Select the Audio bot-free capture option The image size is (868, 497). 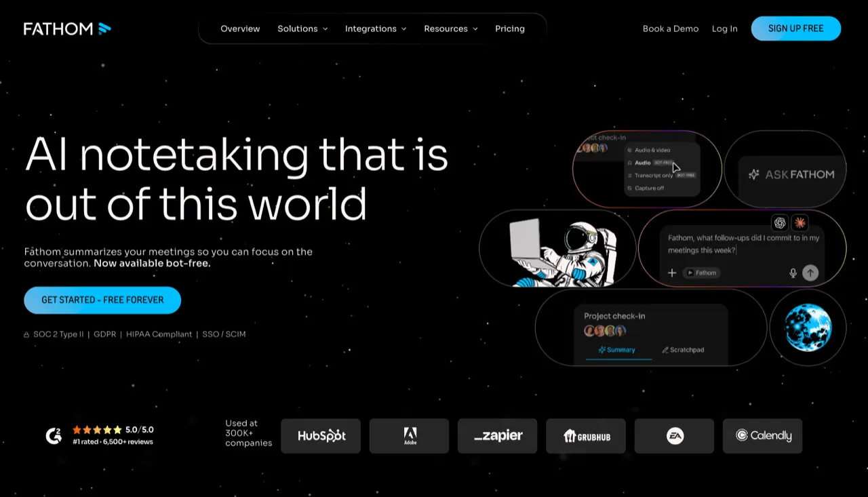pyautogui.click(x=651, y=163)
